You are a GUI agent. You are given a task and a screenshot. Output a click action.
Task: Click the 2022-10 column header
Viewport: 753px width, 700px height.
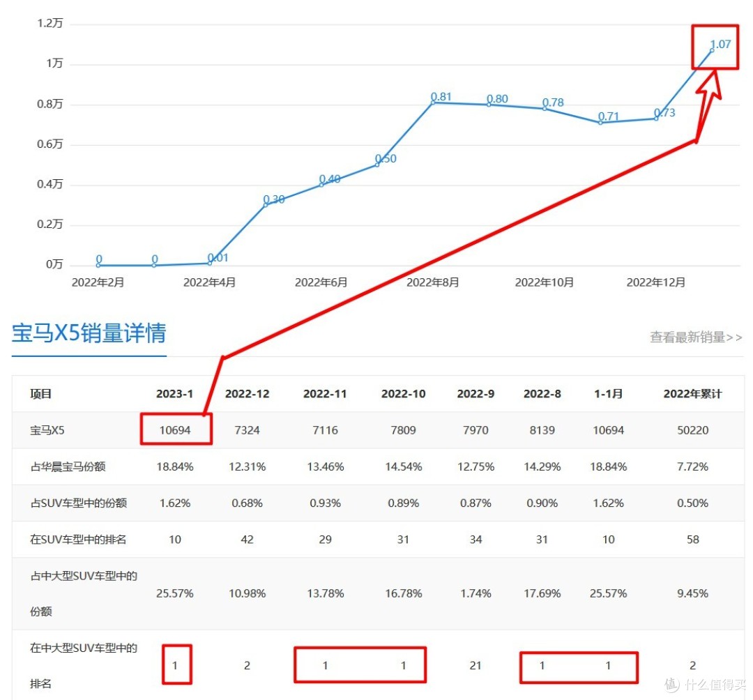click(x=404, y=394)
